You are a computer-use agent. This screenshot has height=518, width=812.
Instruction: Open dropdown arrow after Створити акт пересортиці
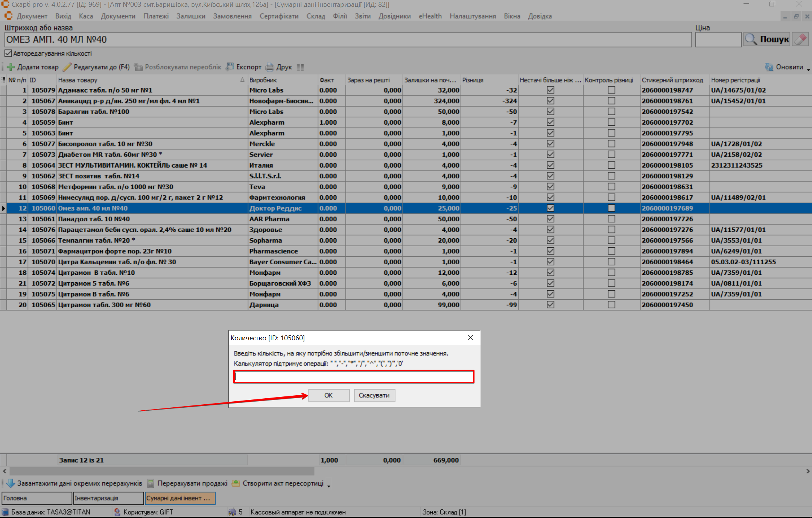pos(329,486)
